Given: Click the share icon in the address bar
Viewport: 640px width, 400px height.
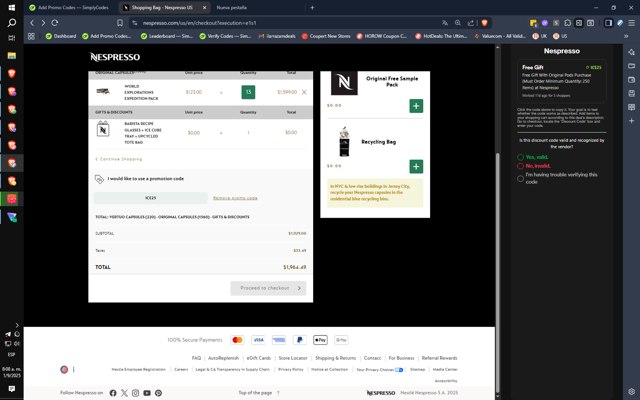Looking at the screenshot, I should (x=471, y=23).
